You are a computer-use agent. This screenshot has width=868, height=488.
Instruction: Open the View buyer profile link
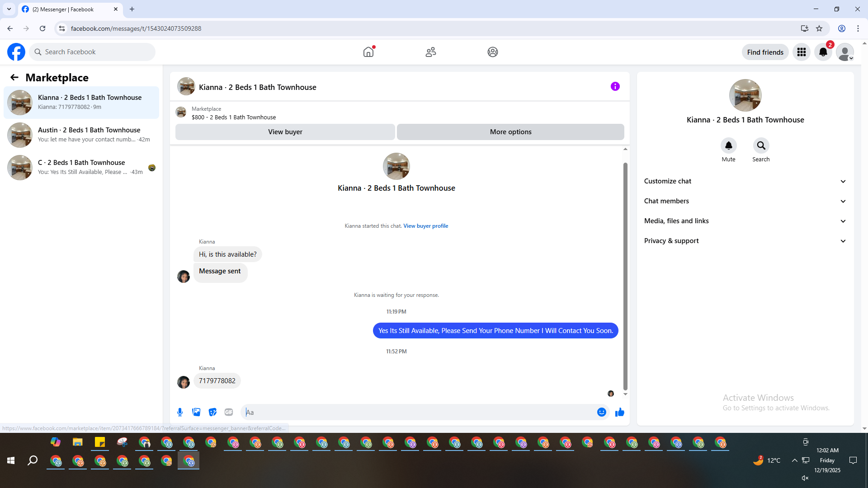[x=425, y=226]
